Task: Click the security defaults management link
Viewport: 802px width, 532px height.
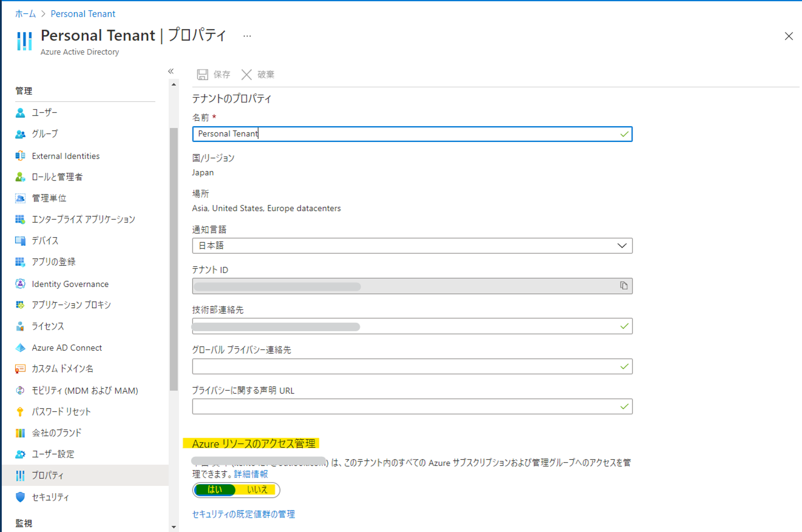Action: coord(243,514)
